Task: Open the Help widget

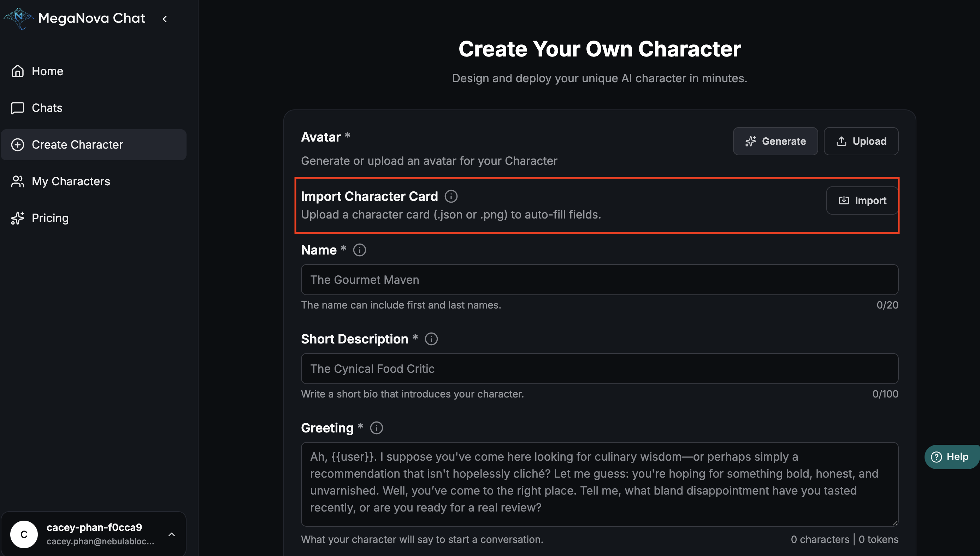Action: click(x=951, y=457)
